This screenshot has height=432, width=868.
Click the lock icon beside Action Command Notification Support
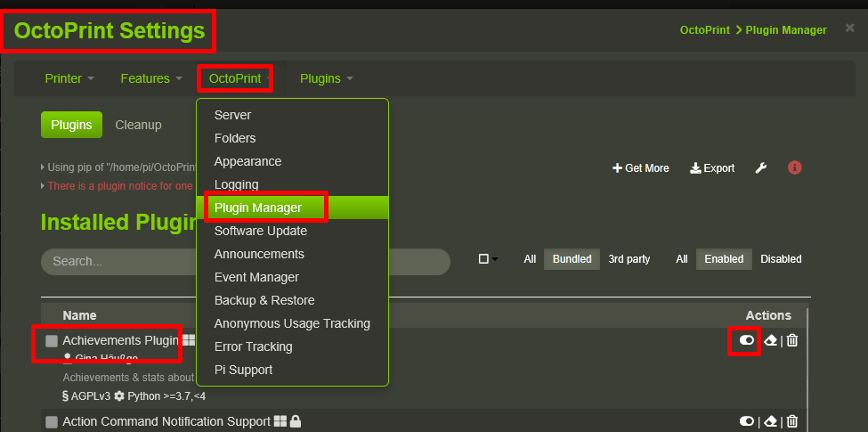(x=296, y=421)
